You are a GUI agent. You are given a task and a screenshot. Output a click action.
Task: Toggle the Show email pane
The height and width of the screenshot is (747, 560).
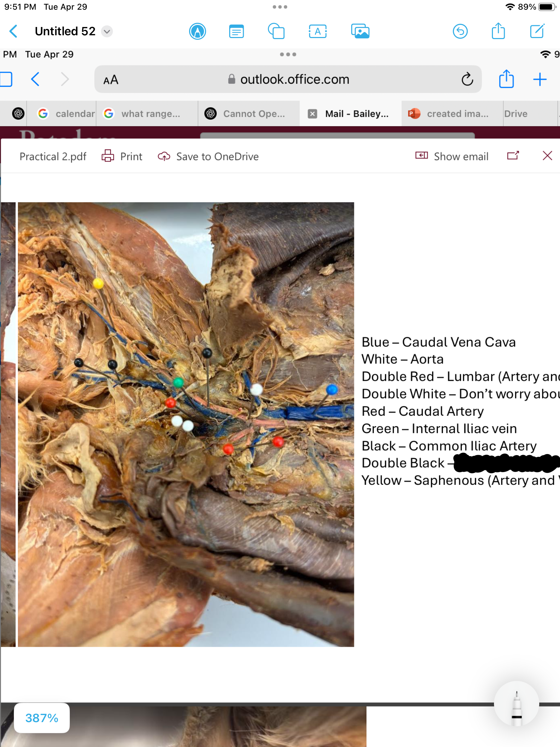pos(452,156)
